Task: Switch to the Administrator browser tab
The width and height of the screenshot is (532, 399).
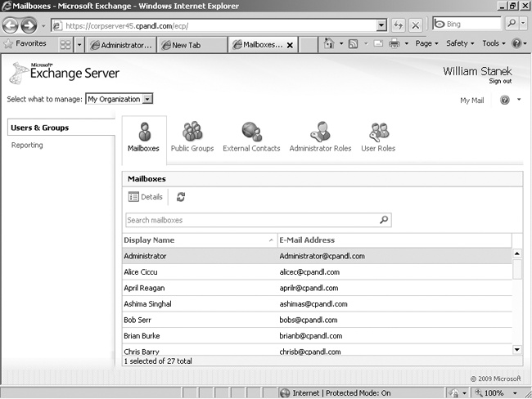Action: (121, 45)
